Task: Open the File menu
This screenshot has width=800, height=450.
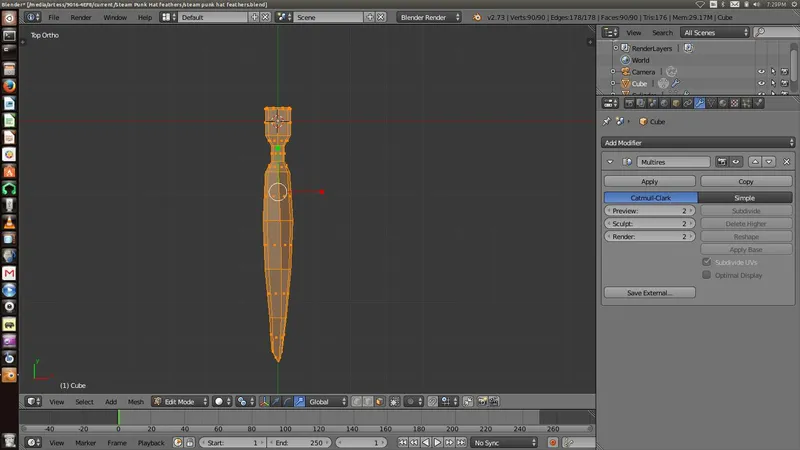Action: point(54,17)
